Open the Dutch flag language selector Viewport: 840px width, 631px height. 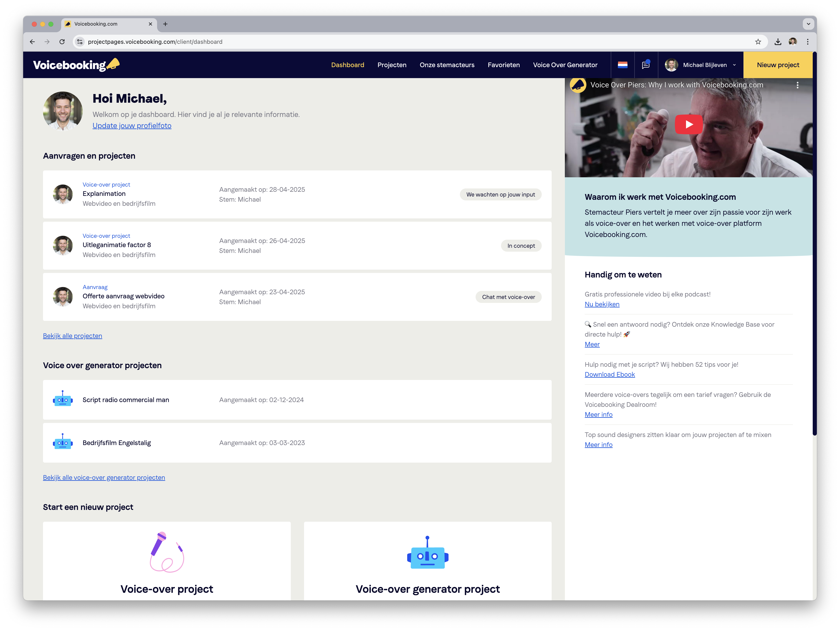623,64
